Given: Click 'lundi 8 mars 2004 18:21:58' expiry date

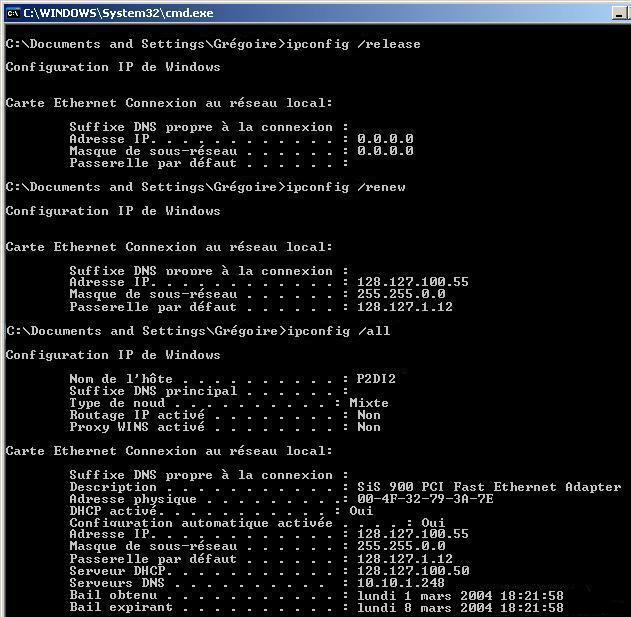Looking at the screenshot, I should coord(460,608).
